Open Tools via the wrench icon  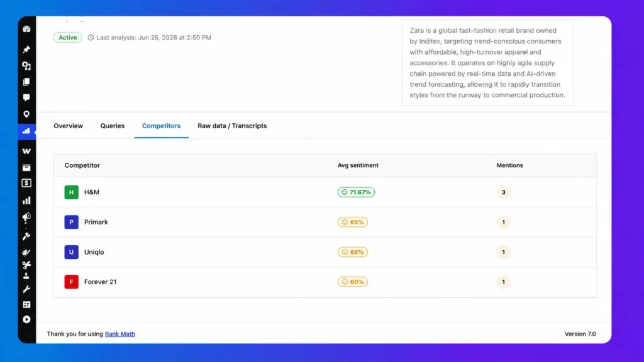(x=26, y=289)
